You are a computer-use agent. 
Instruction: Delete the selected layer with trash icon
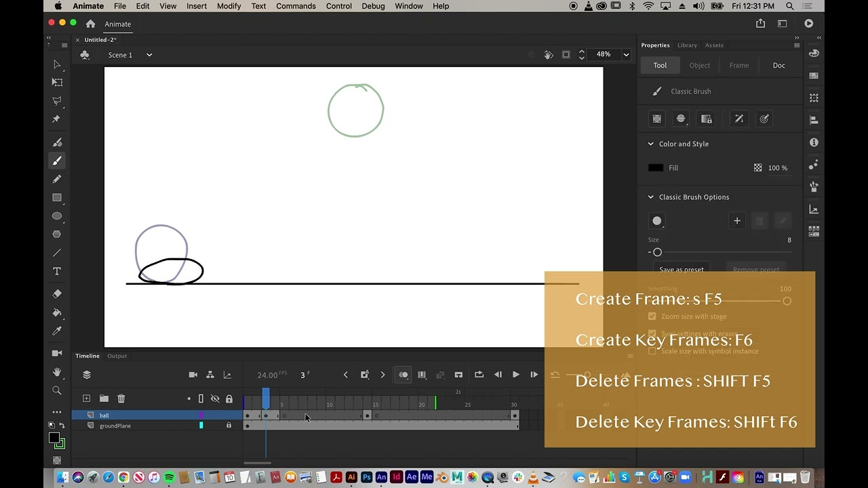point(121,399)
